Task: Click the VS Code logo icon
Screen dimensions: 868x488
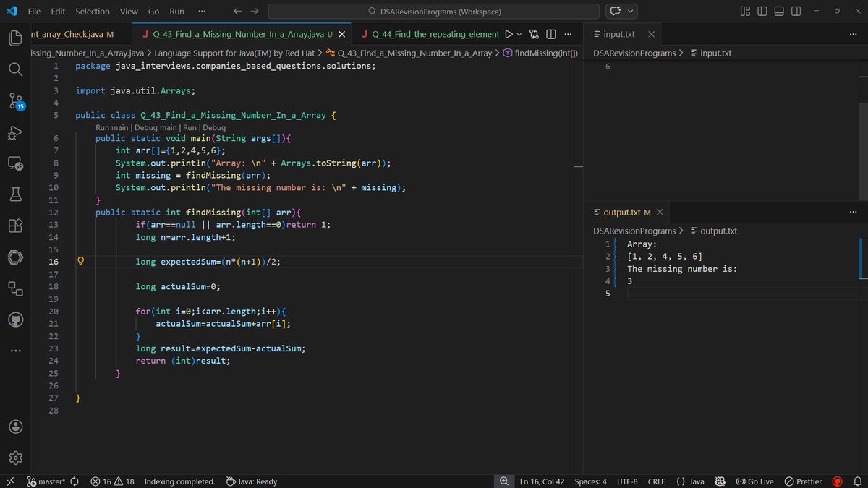Action: click(x=12, y=12)
